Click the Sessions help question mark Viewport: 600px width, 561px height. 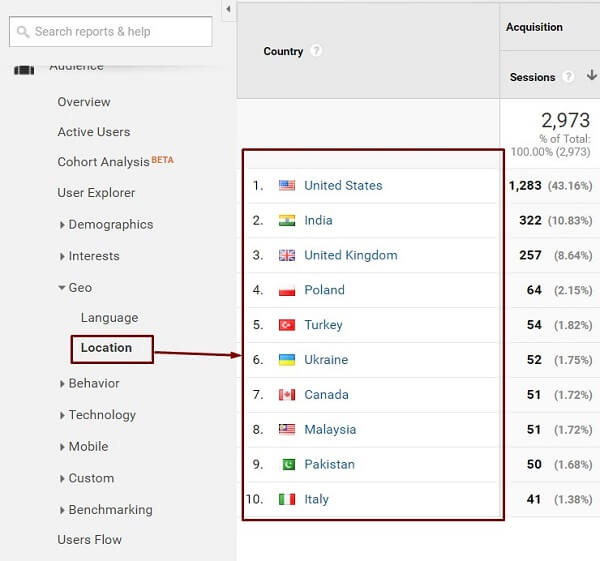click(x=568, y=77)
